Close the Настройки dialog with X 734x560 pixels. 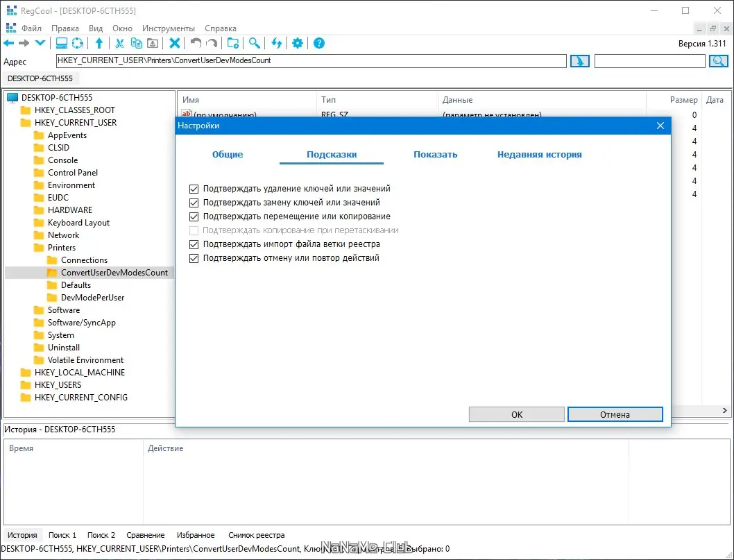(660, 126)
